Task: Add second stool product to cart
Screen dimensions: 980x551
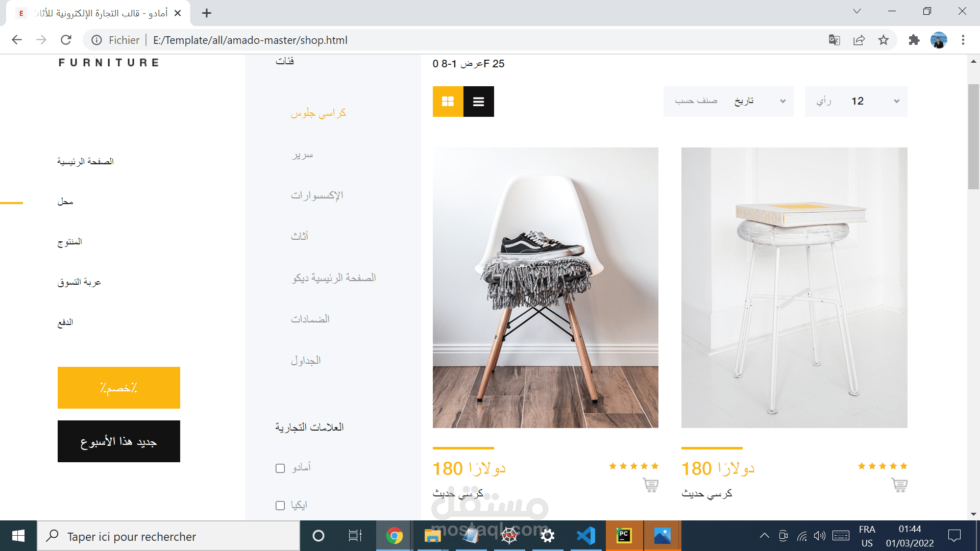Action: [899, 485]
